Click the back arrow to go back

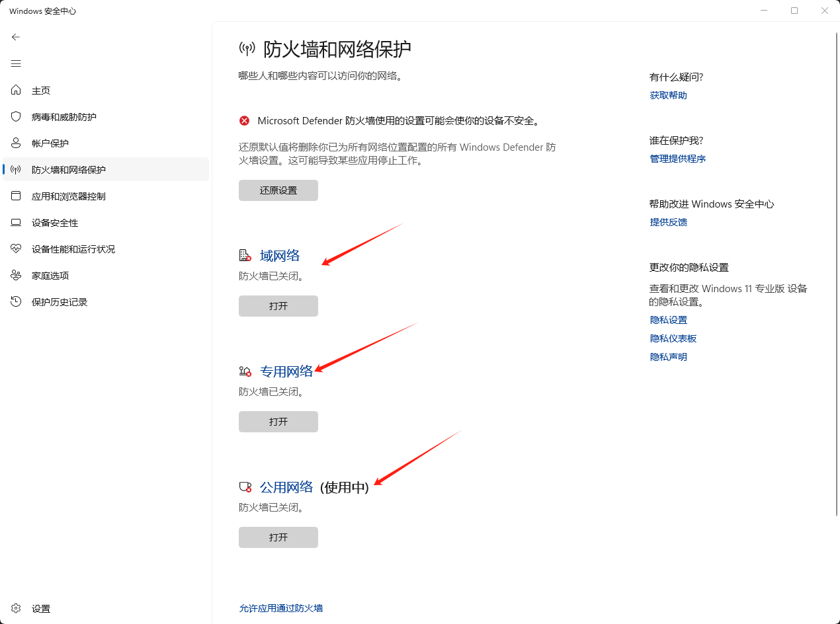point(15,37)
